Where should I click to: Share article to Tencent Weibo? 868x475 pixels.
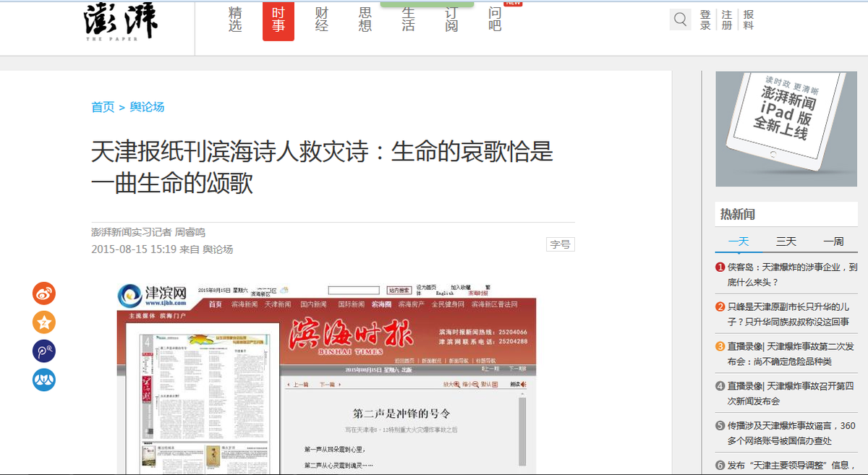44,351
